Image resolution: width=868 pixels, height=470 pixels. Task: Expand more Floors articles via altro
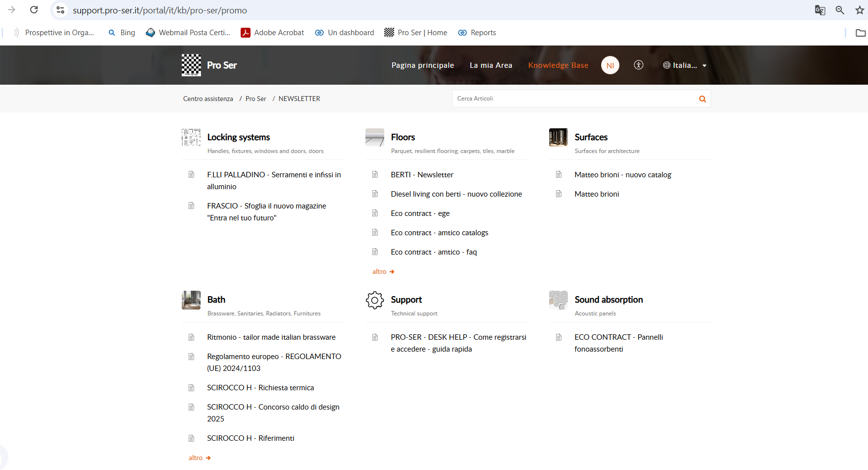pos(383,271)
